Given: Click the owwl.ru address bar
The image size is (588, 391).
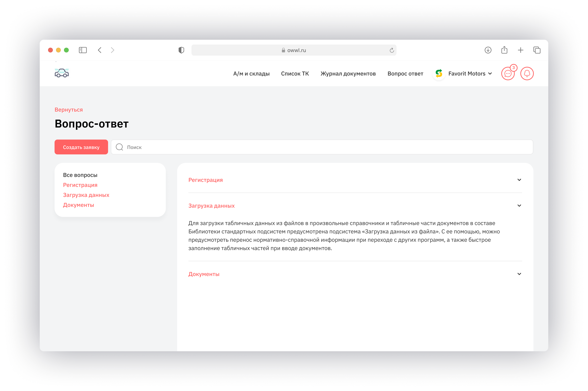Looking at the screenshot, I should click(294, 50).
